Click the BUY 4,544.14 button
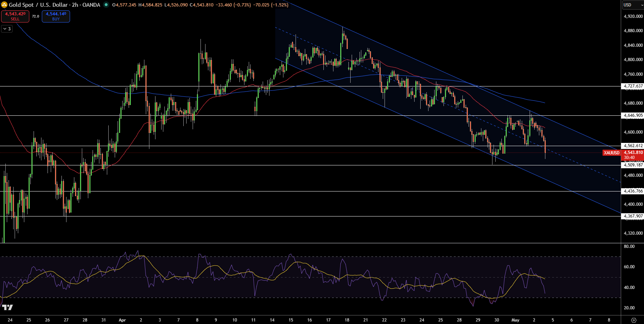Image resolution: width=644 pixels, height=324 pixels. pyautogui.click(x=56, y=16)
